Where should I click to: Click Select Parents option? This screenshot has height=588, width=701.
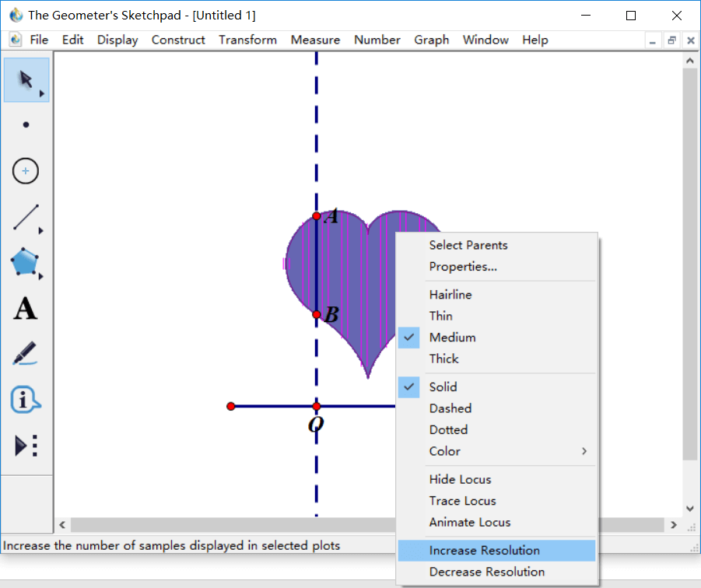468,245
